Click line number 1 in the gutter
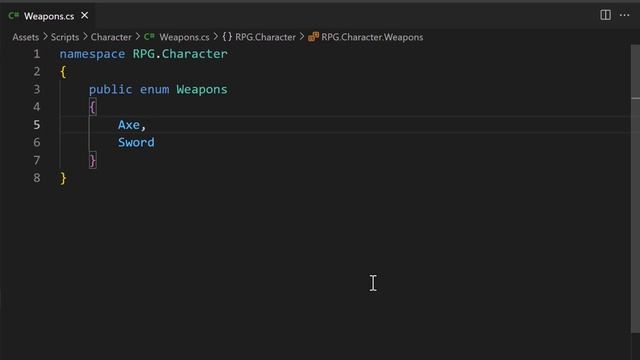Screen dimensions: 640x360 coord(37,54)
